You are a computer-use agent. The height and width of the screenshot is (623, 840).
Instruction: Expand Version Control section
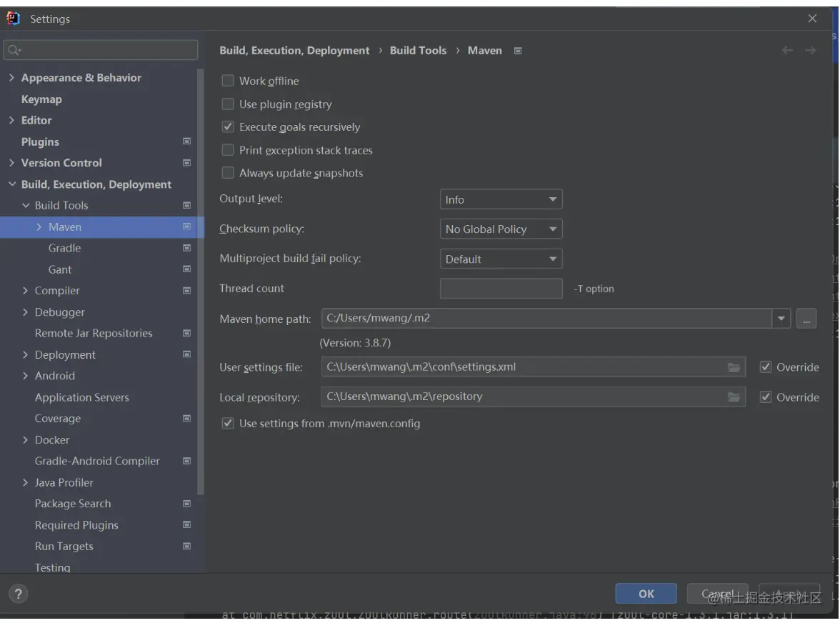coord(11,163)
